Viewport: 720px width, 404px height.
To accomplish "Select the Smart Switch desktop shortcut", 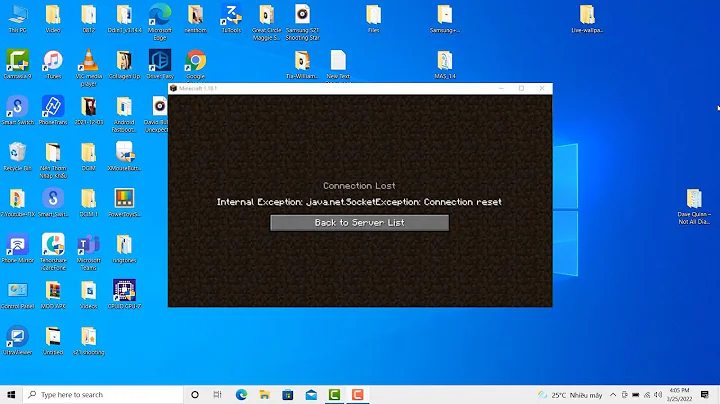I will 17,110.
